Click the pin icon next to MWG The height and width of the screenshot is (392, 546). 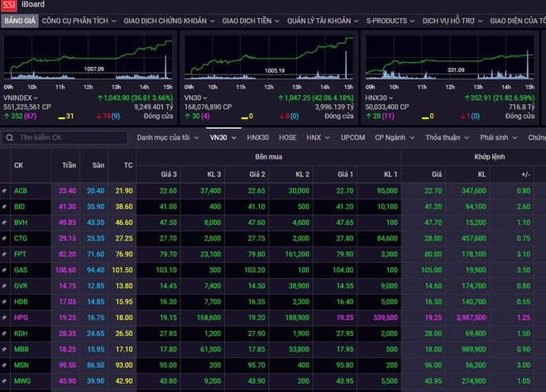click(x=5, y=380)
